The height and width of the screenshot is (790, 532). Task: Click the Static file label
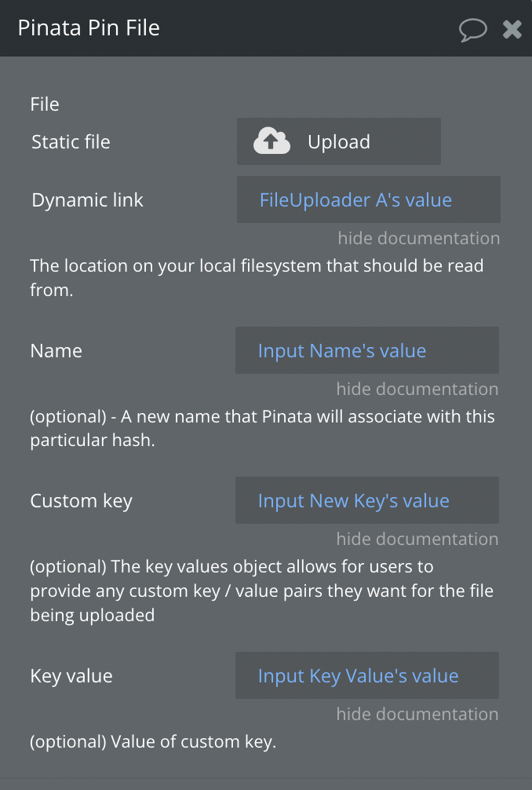71,141
